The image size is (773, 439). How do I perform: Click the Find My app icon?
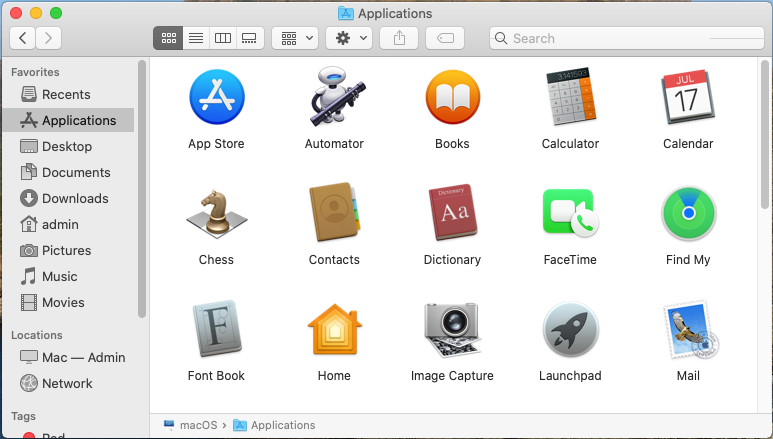(688, 213)
